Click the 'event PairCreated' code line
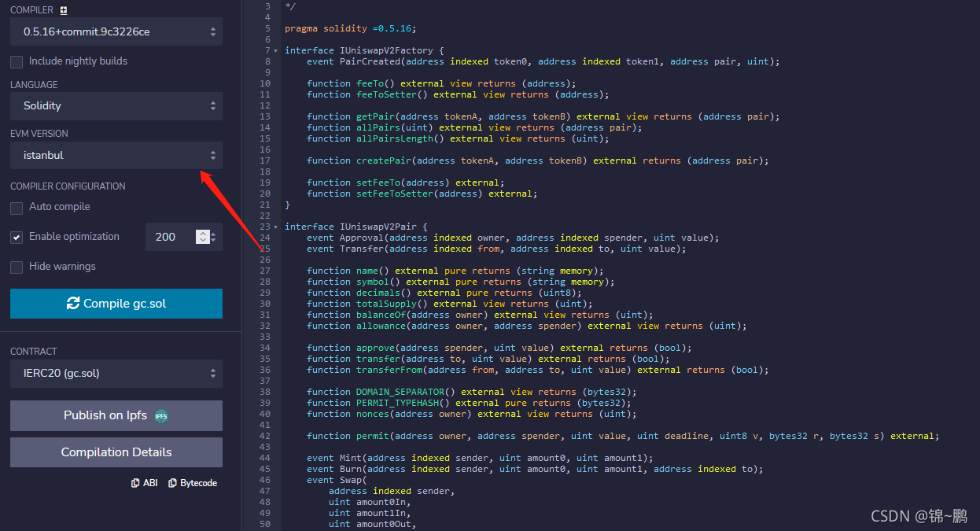The height and width of the screenshot is (531, 980). pos(543,61)
